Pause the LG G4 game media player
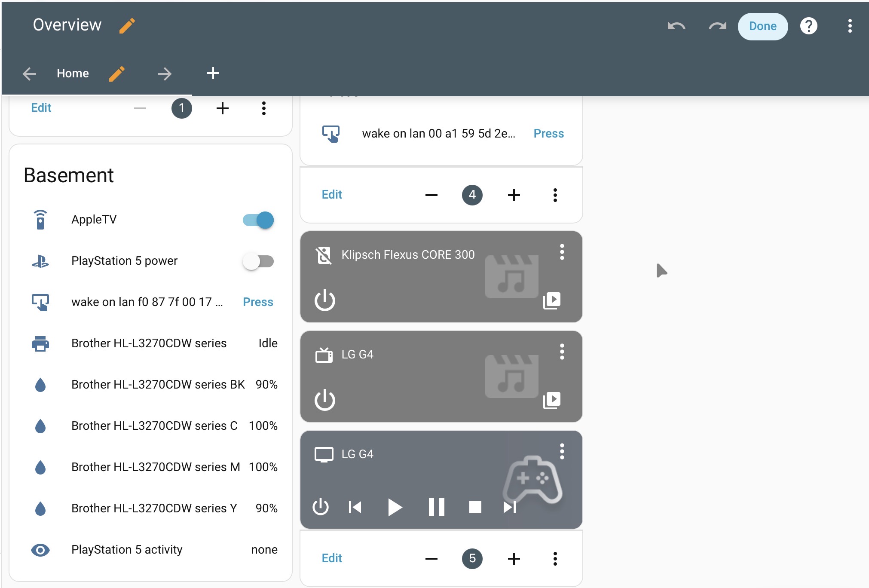869x588 pixels. tap(436, 507)
